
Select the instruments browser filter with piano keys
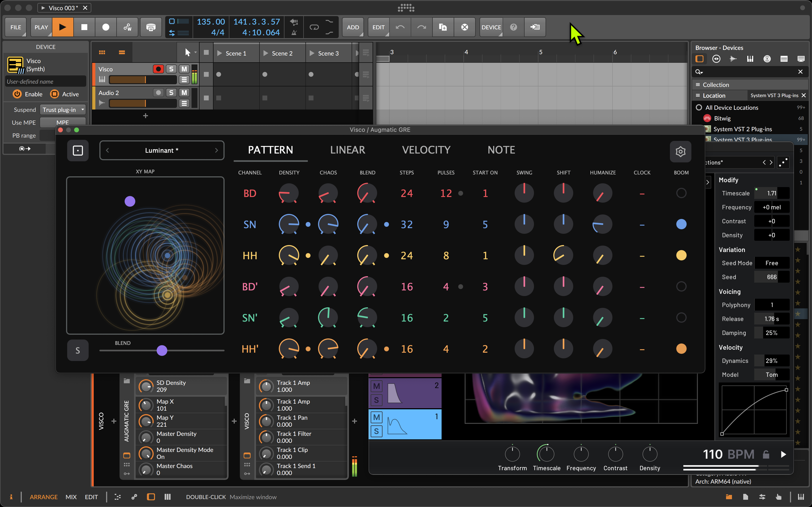point(750,59)
